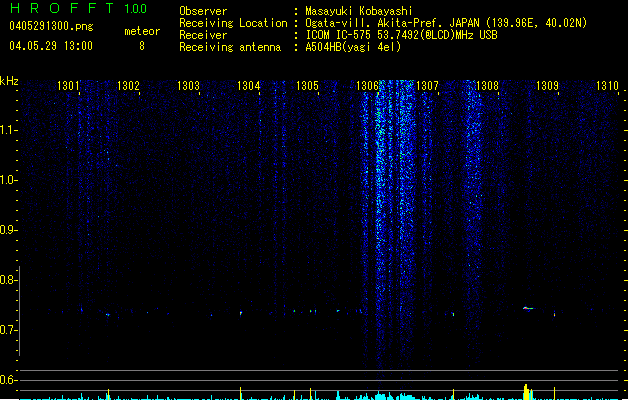Click the 1308 time axis marker
This screenshot has height=400, width=629.
pyautogui.click(x=487, y=86)
